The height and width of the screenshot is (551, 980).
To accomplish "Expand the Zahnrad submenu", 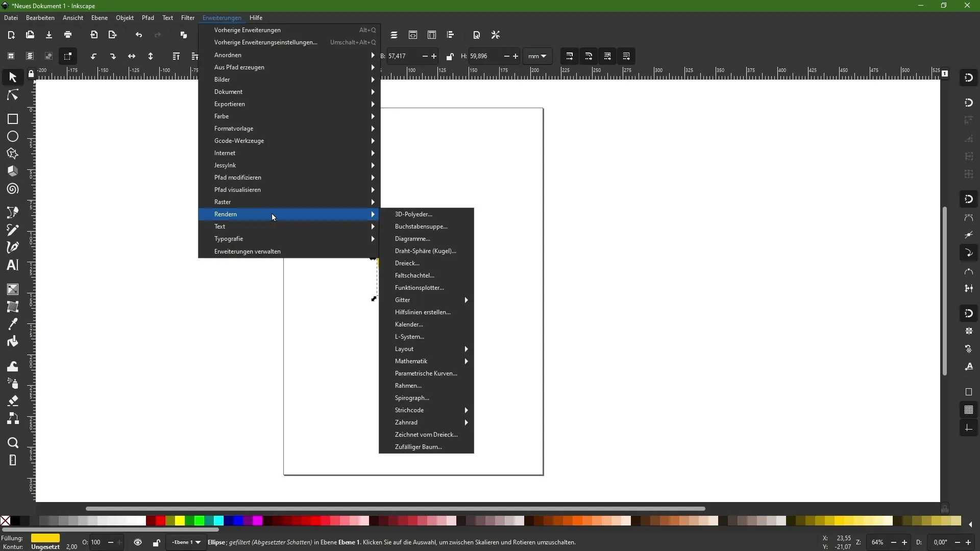I will click(x=427, y=422).
